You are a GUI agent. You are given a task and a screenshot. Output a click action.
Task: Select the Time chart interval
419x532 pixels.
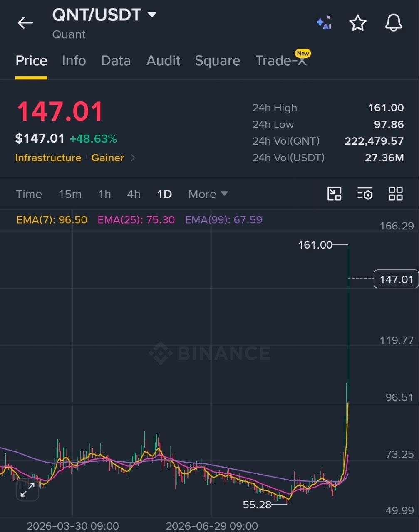29,194
